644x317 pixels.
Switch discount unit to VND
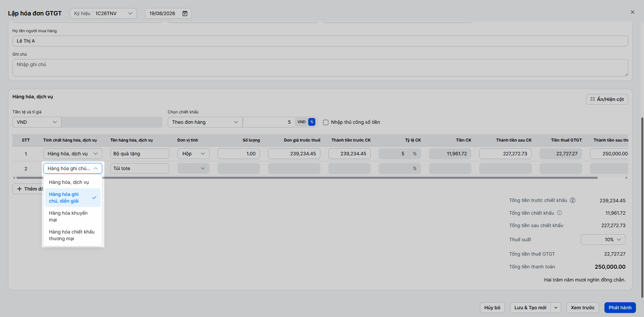[x=301, y=122]
